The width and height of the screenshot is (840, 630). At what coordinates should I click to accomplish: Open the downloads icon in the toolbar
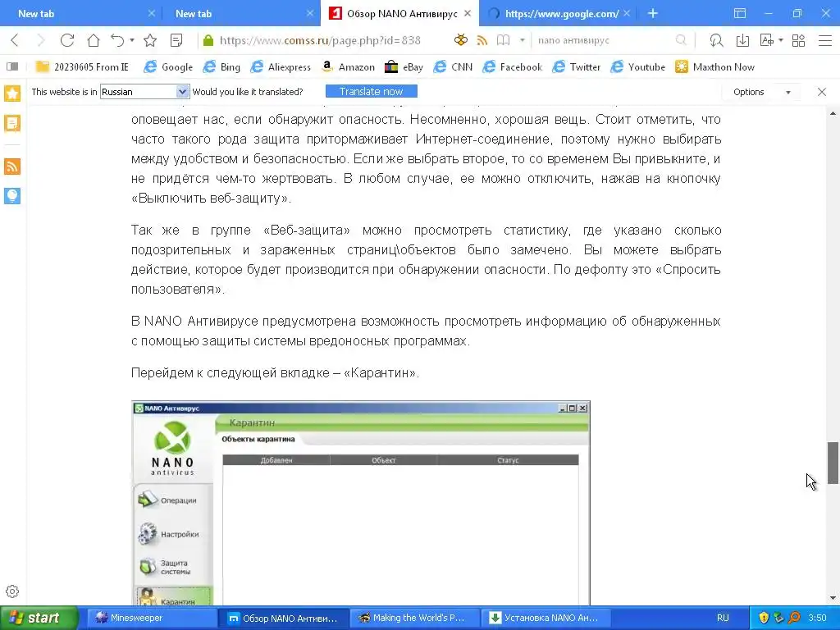(742, 40)
